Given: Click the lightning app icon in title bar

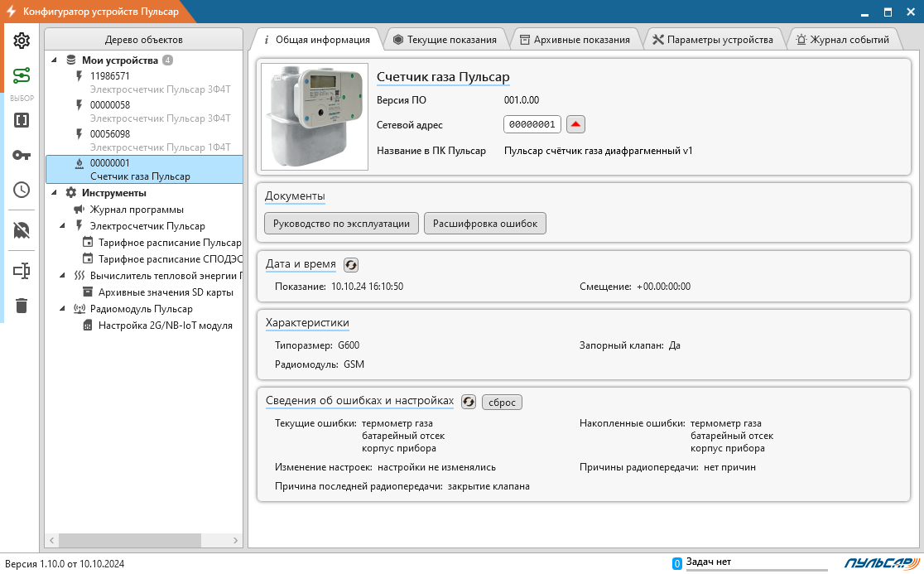Looking at the screenshot, I should (11, 12).
